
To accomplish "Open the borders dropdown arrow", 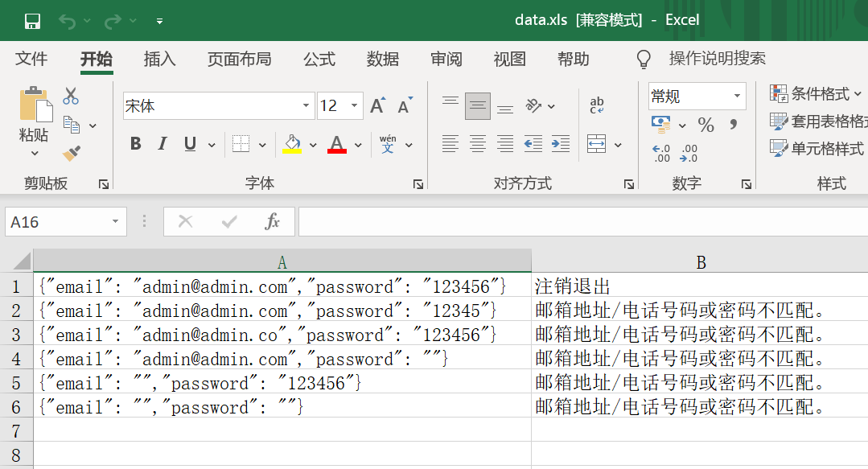I will click(x=262, y=145).
